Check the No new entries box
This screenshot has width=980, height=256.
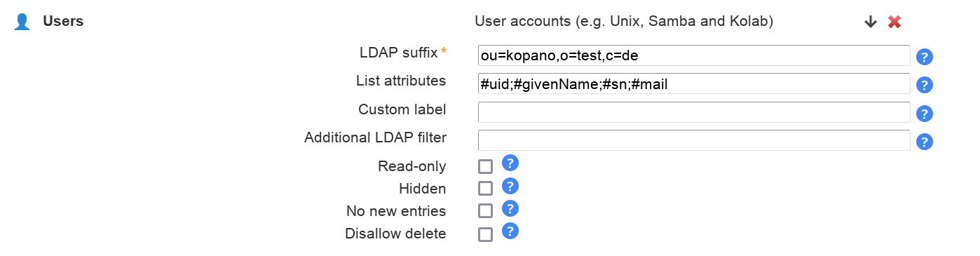485,211
